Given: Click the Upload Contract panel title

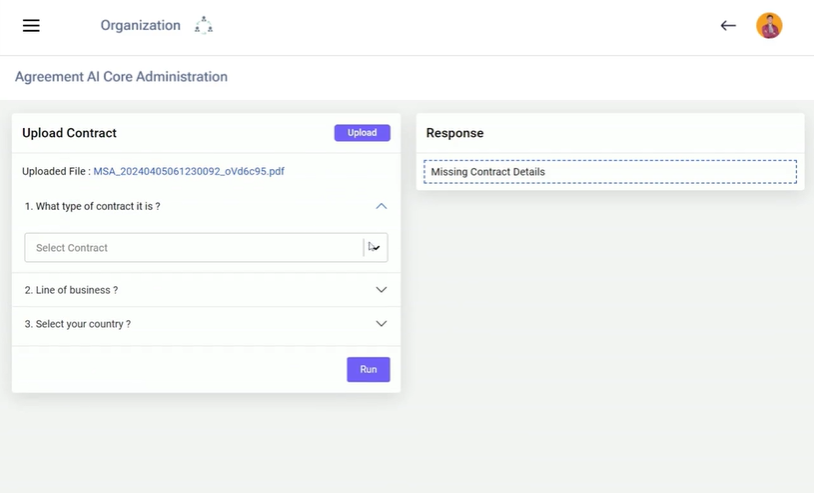Looking at the screenshot, I should point(69,133).
